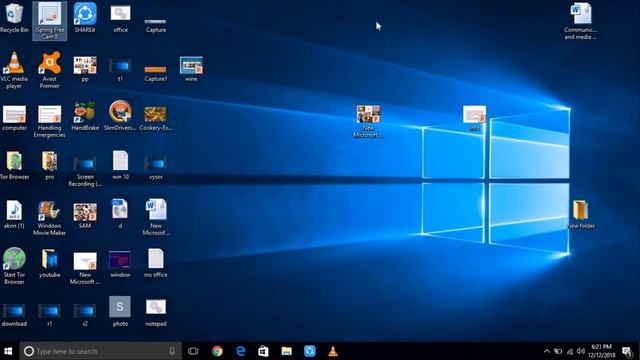Open Task View from the taskbar
The width and height of the screenshot is (640, 360).
point(193,351)
